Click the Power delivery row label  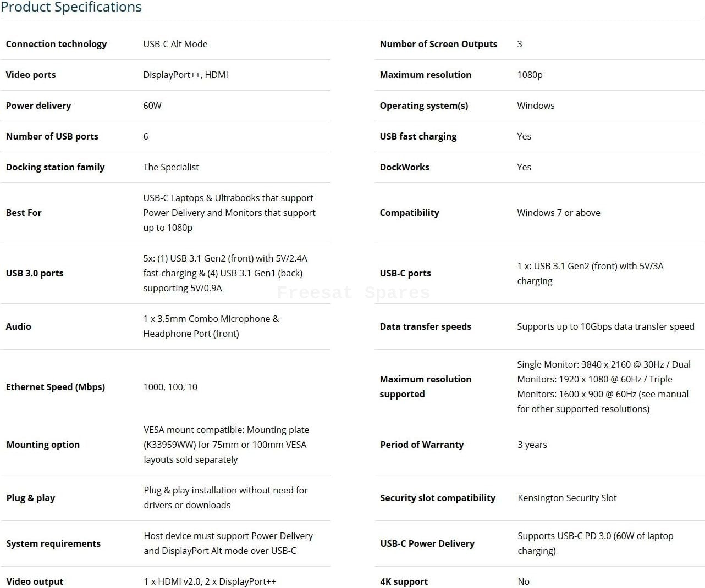tap(38, 106)
